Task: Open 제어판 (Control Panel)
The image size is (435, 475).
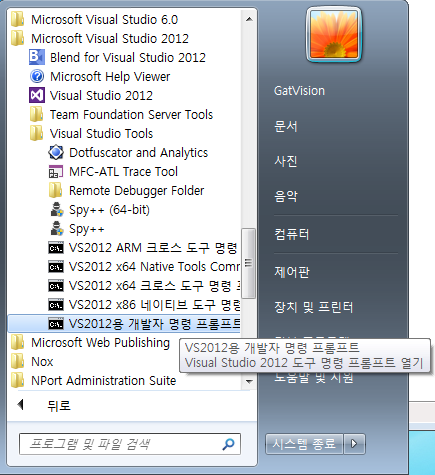Action: (x=292, y=272)
